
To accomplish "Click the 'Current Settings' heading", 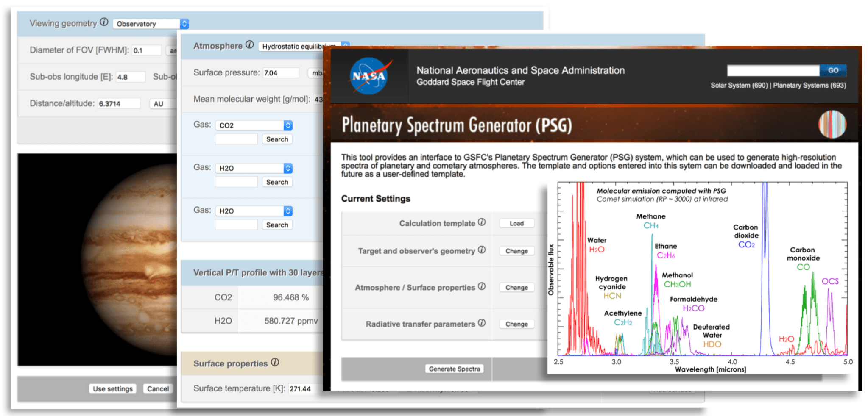I will (x=376, y=199).
